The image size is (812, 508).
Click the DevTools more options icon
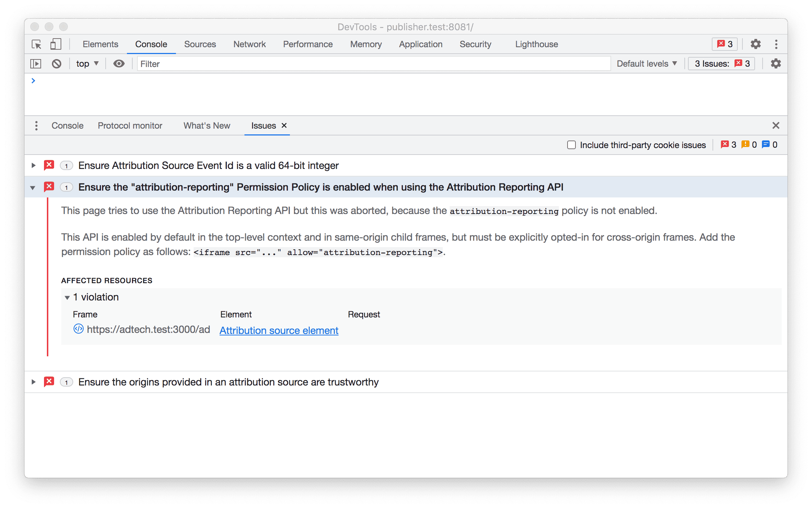[776, 44]
